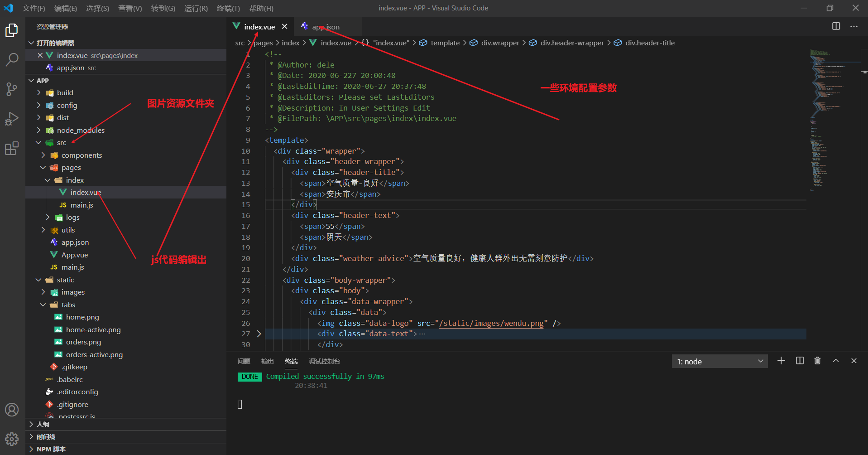Expand the NPM 脚本 section
This screenshot has height=455, width=868.
pyautogui.click(x=126, y=449)
